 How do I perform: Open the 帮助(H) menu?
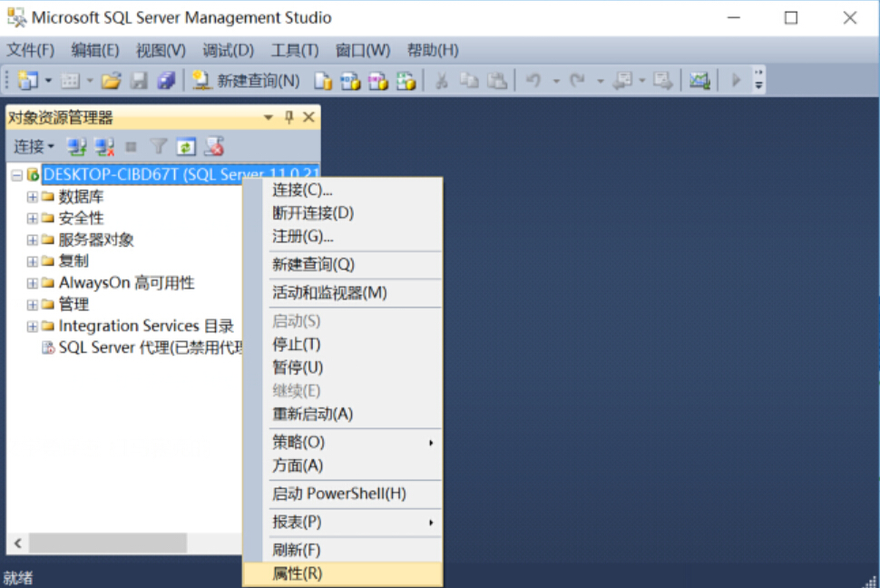(433, 51)
